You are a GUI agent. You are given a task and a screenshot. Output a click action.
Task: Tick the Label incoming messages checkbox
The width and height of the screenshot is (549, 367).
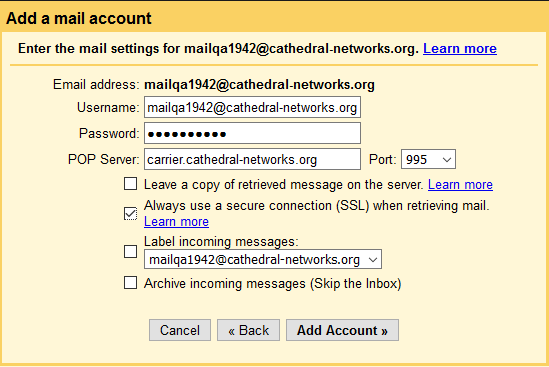(131, 251)
